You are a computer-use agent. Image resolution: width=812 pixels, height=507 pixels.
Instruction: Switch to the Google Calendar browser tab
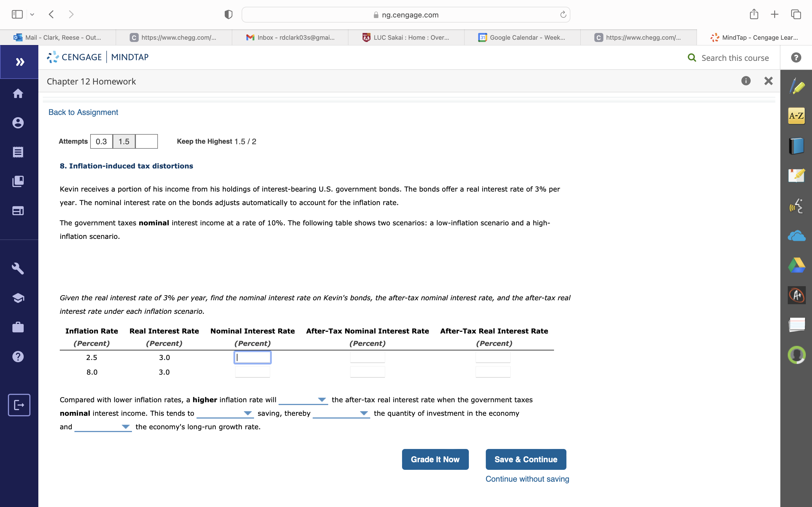coord(522,37)
